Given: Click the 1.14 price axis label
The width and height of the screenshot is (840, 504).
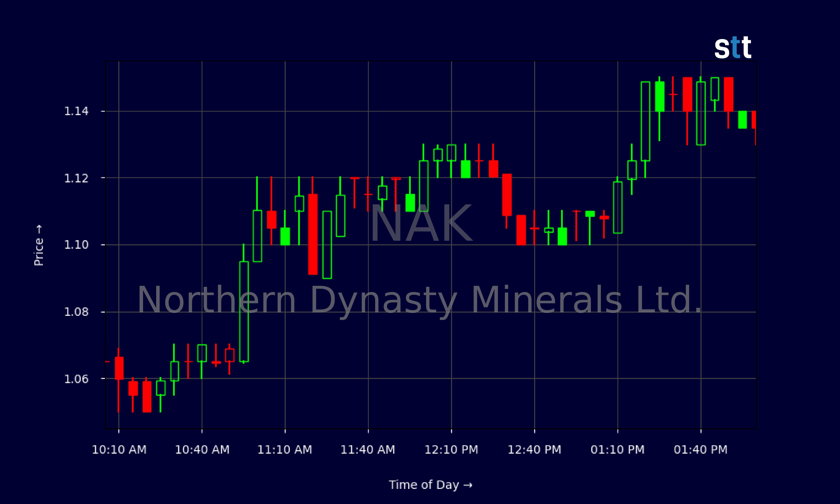Looking at the screenshot, I should [76, 111].
